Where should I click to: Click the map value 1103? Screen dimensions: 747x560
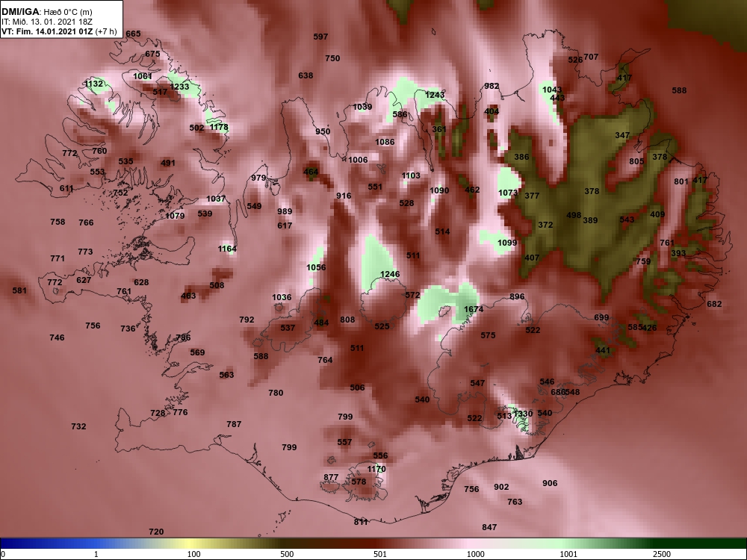click(411, 175)
